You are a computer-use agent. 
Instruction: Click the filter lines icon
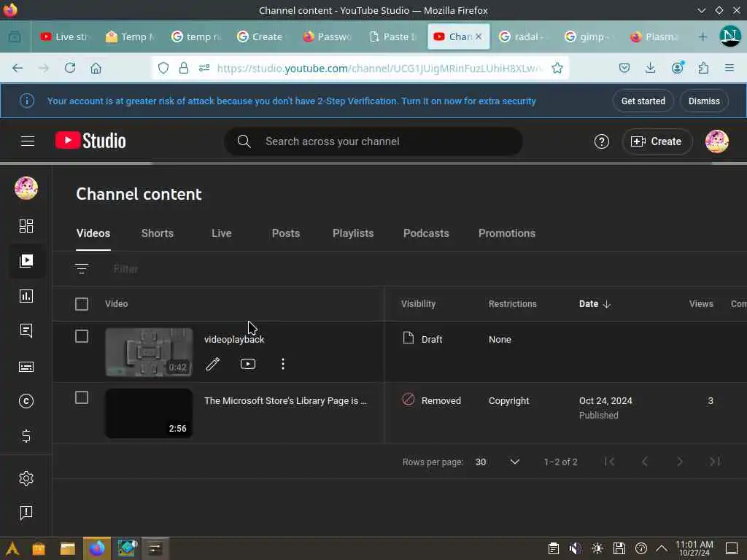[x=82, y=268]
